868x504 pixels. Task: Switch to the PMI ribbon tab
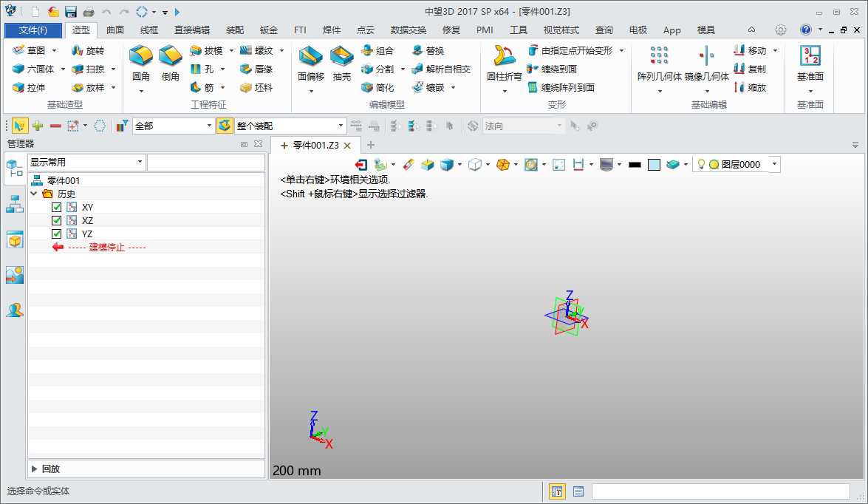point(485,30)
